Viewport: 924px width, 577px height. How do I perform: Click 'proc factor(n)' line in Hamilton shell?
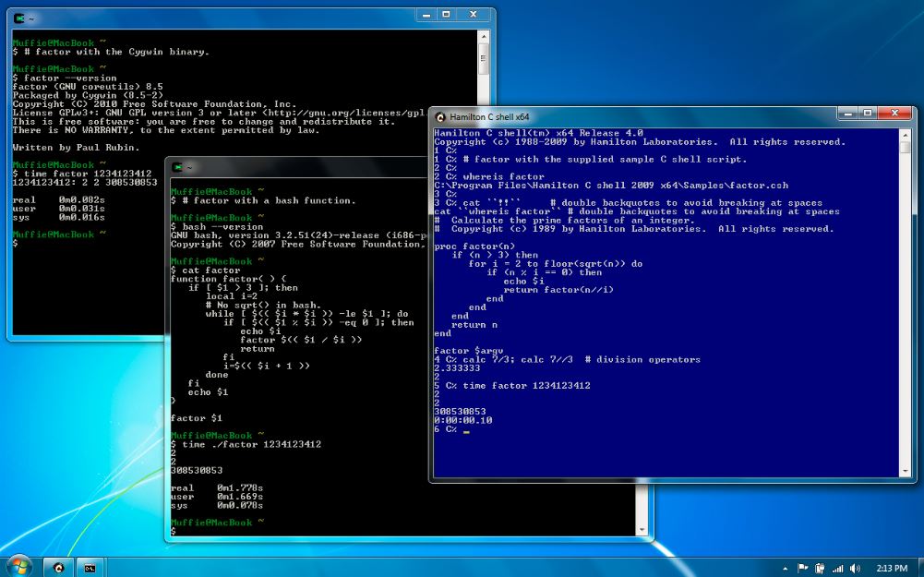pyautogui.click(x=474, y=246)
